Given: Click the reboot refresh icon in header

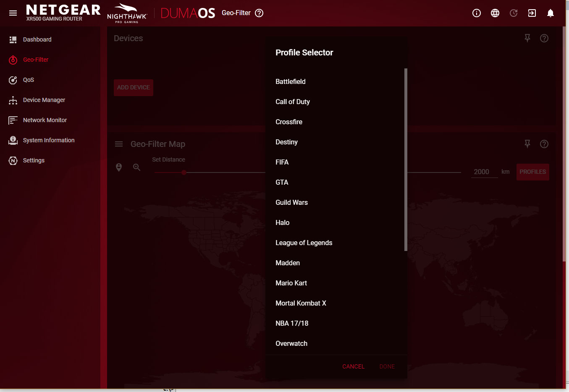Looking at the screenshot, I should coord(514,13).
